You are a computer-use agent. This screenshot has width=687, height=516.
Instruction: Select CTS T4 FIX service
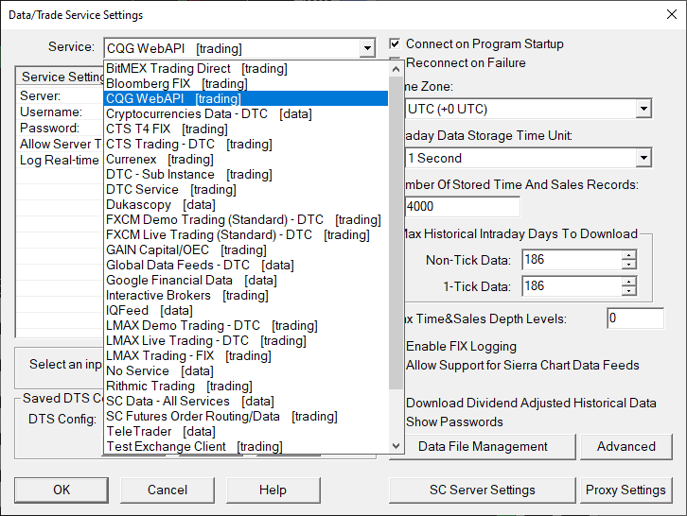pyautogui.click(x=246, y=129)
